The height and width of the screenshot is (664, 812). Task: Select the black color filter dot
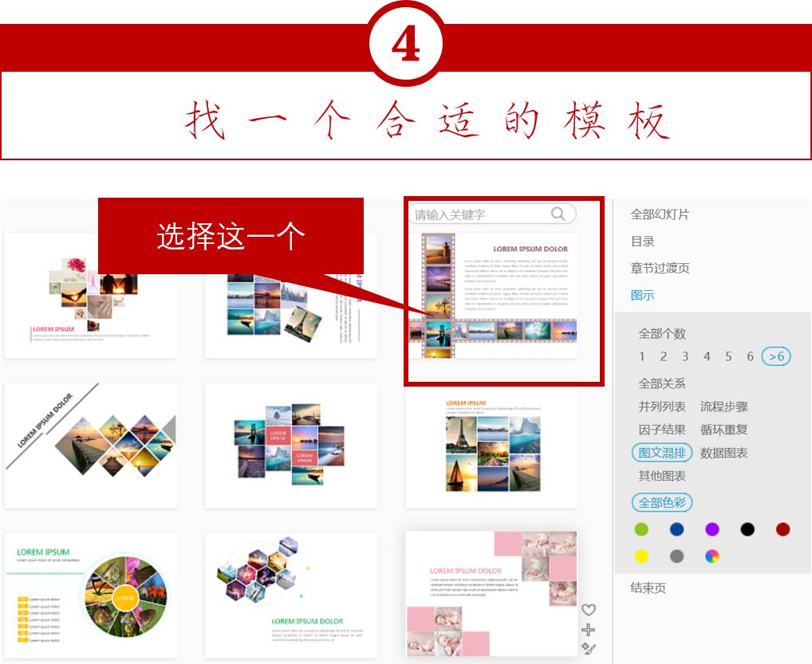(x=748, y=528)
